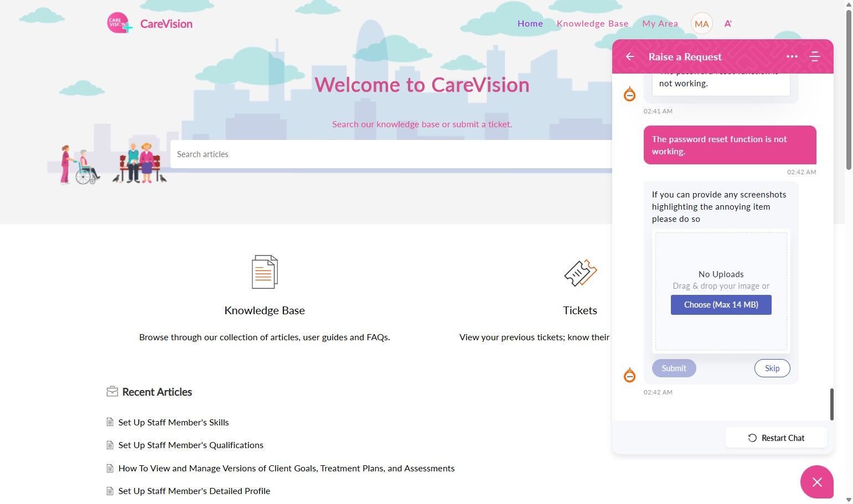
Task: Click the font size A icon
Action: point(728,24)
